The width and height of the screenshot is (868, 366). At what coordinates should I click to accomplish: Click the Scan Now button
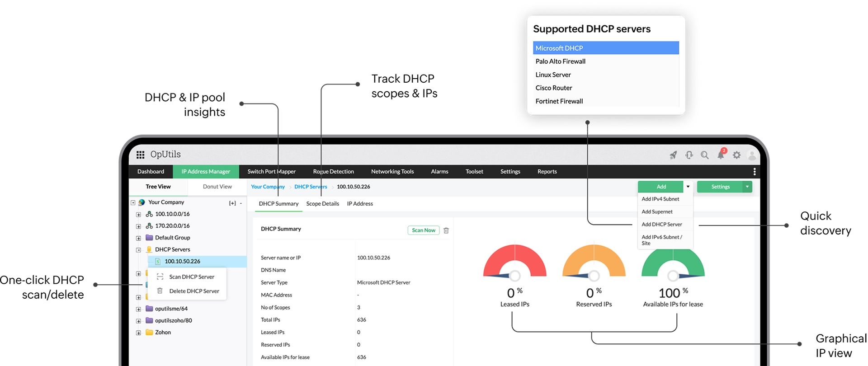click(x=424, y=230)
